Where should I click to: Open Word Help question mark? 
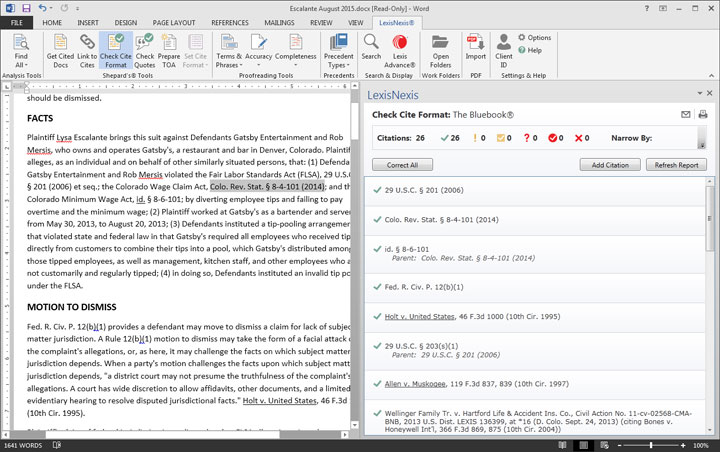(647, 8)
